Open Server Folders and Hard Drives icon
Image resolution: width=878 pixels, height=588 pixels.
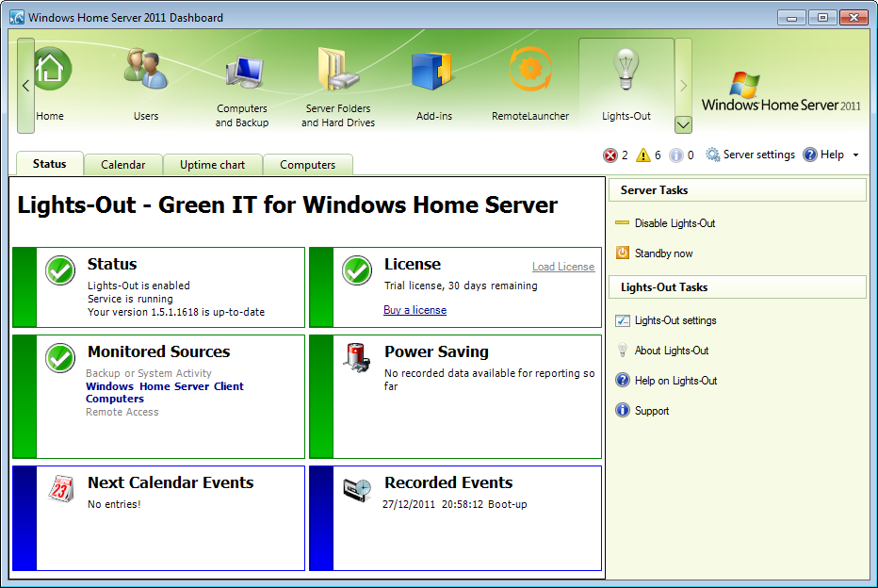pos(337,69)
